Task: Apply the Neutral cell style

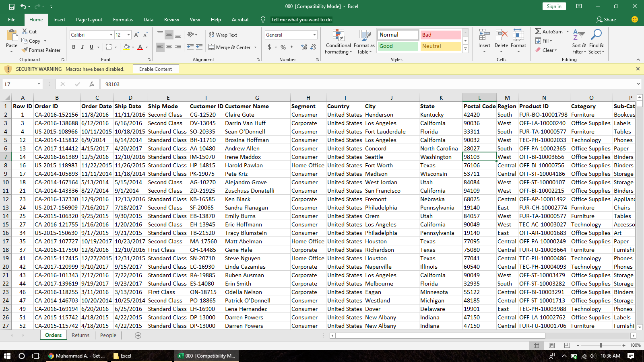Action: (x=440, y=46)
